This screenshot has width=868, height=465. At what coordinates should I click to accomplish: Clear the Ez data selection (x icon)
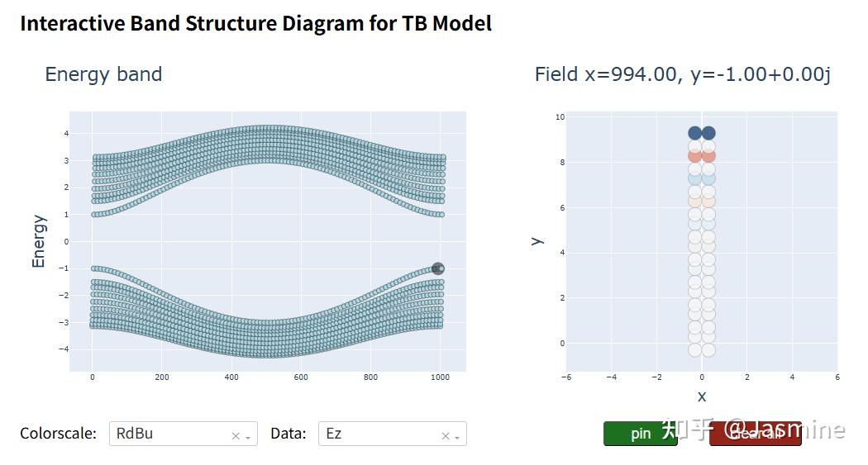[x=446, y=435]
